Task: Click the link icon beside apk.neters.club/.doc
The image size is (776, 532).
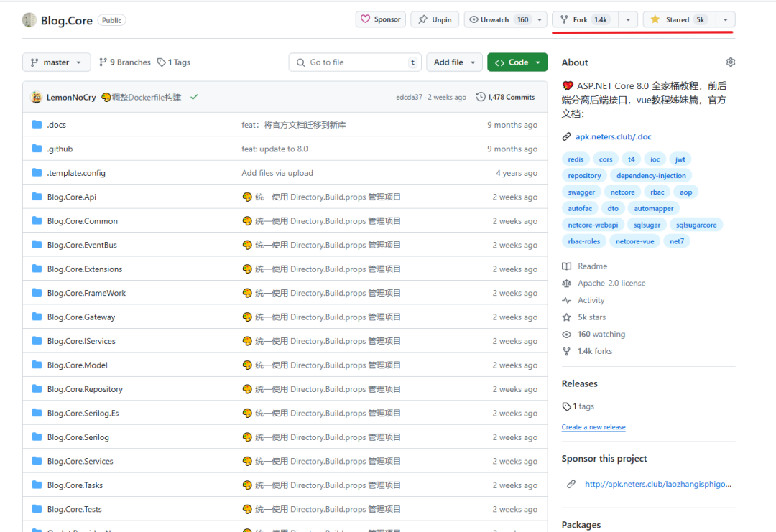Action: pyautogui.click(x=567, y=136)
